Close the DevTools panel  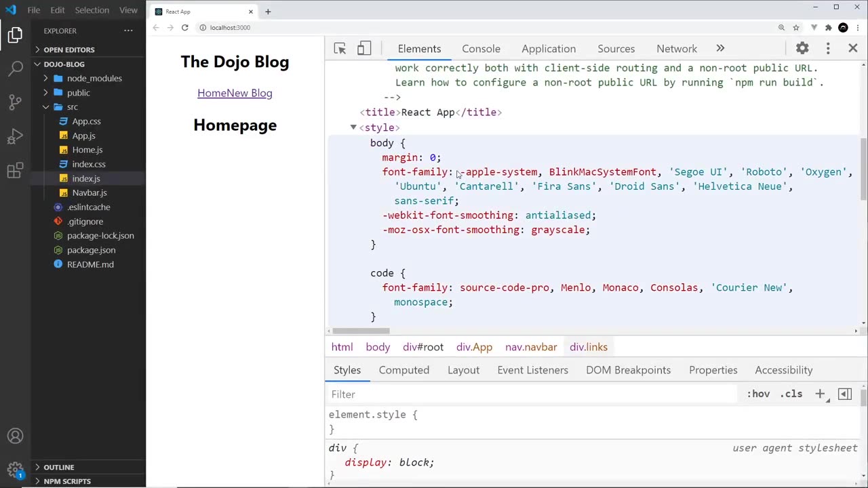pos(853,48)
